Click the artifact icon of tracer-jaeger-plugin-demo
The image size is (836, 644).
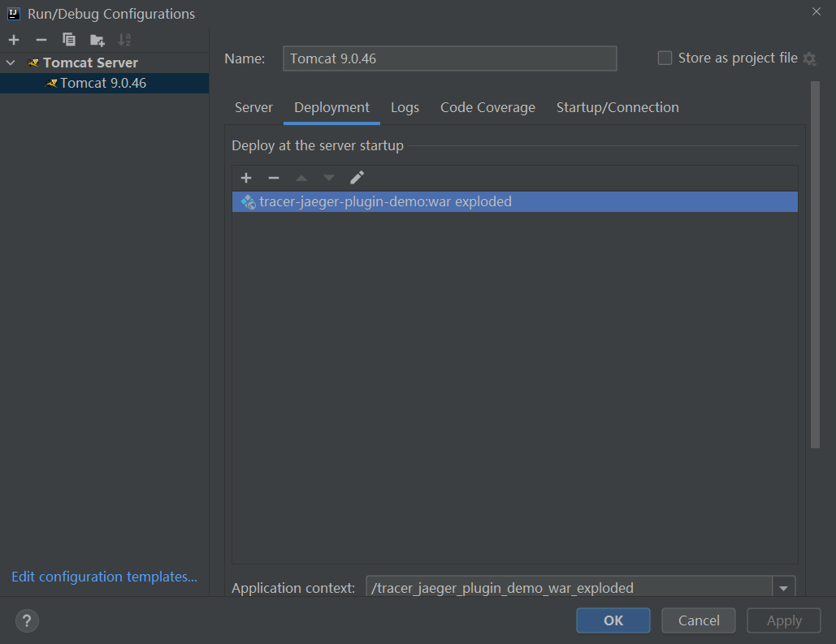248,202
